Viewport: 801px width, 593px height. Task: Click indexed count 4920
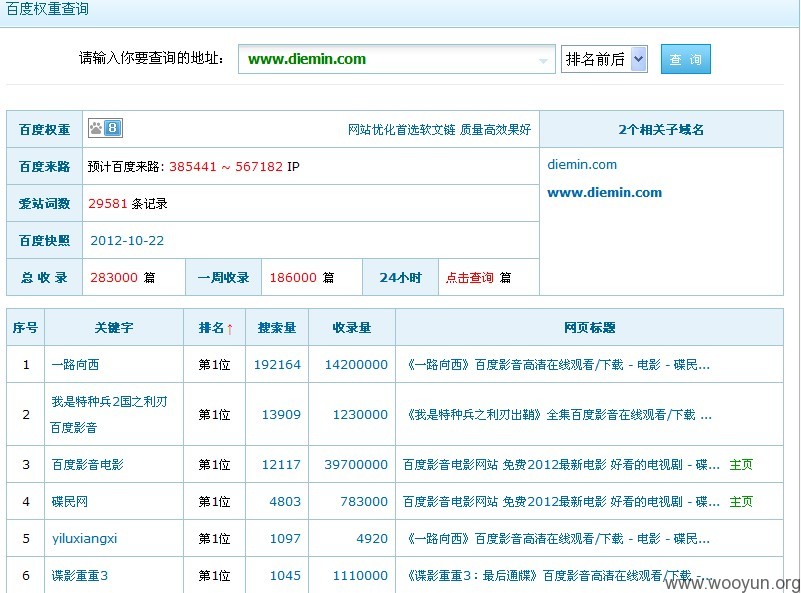click(372, 538)
